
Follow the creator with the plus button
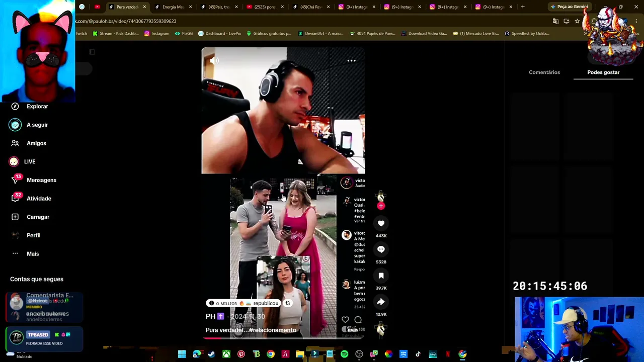pyautogui.click(x=381, y=206)
